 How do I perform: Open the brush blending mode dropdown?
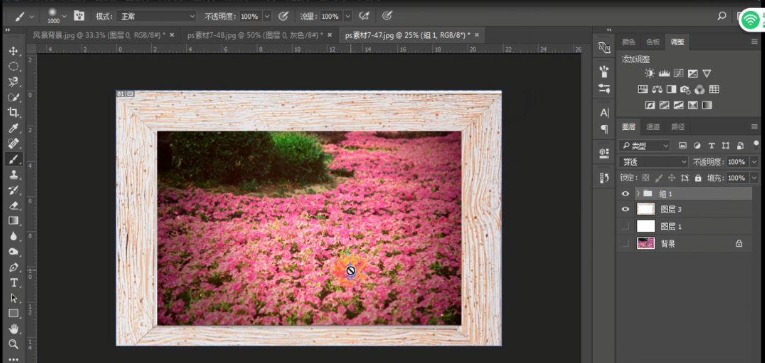(x=156, y=16)
